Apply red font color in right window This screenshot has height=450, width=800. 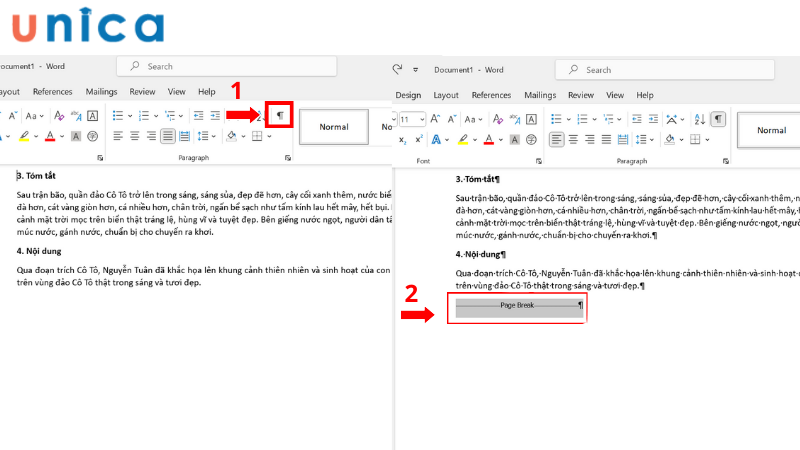pyautogui.click(x=489, y=140)
